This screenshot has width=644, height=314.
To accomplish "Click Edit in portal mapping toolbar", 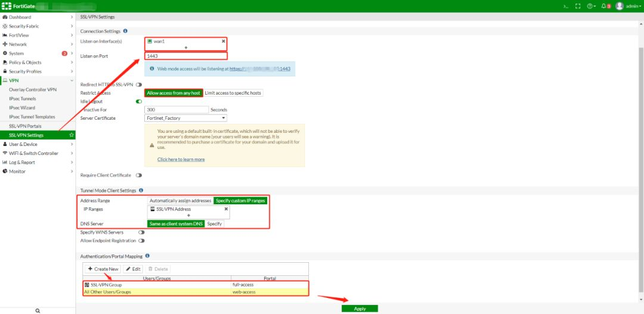I will point(132,269).
